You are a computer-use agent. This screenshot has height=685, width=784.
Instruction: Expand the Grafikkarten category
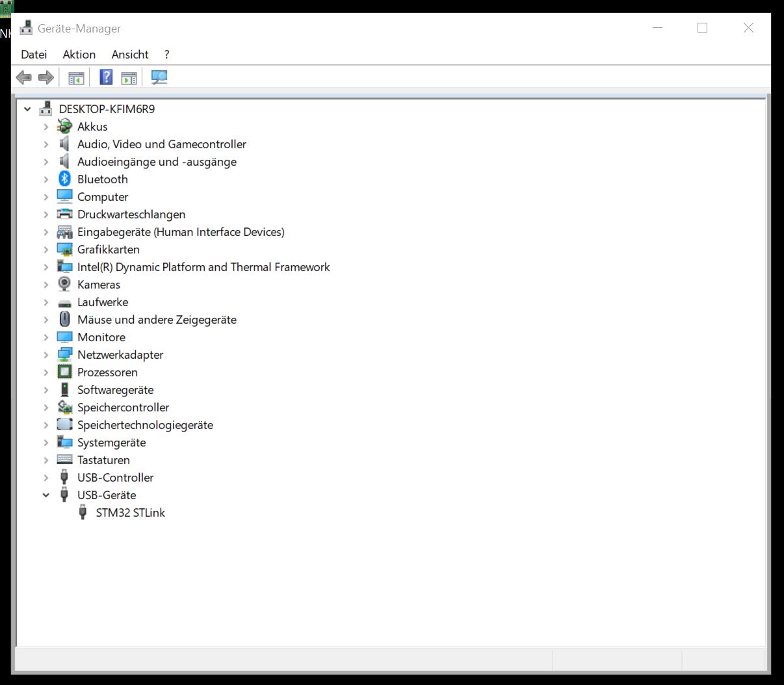(x=46, y=250)
